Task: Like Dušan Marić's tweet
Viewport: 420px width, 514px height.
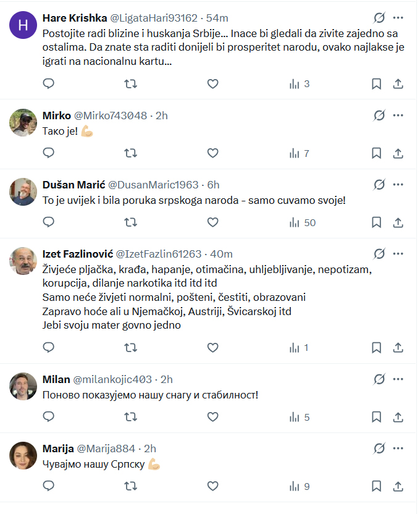Action: [212, 222]
